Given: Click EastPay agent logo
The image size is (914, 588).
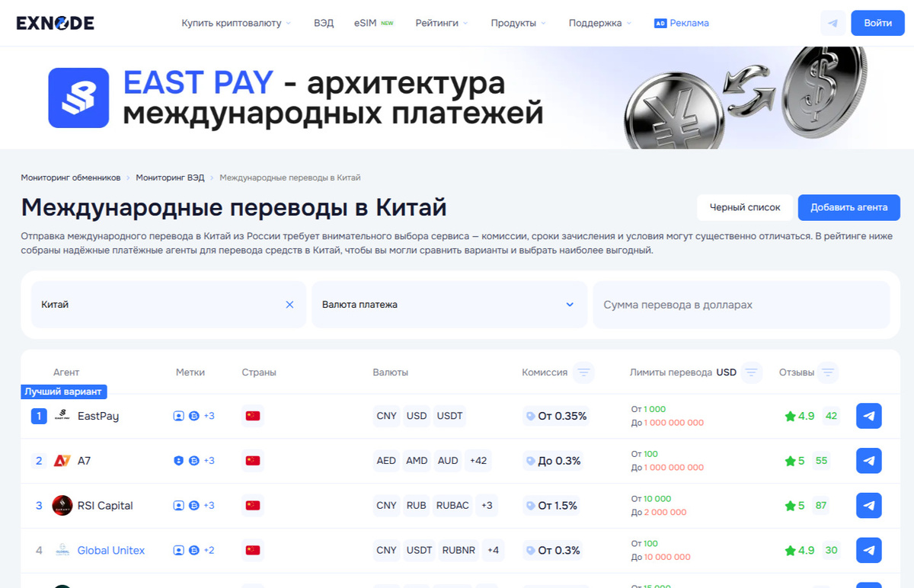Looking at the screenshot, I should click(x=62, y=416).
